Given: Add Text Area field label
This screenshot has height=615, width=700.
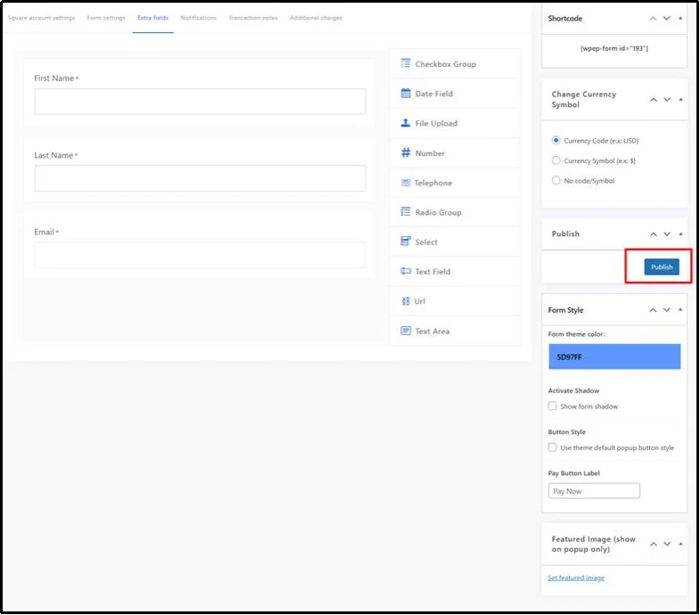Looking at the screenshot, I should click(432, 332).
